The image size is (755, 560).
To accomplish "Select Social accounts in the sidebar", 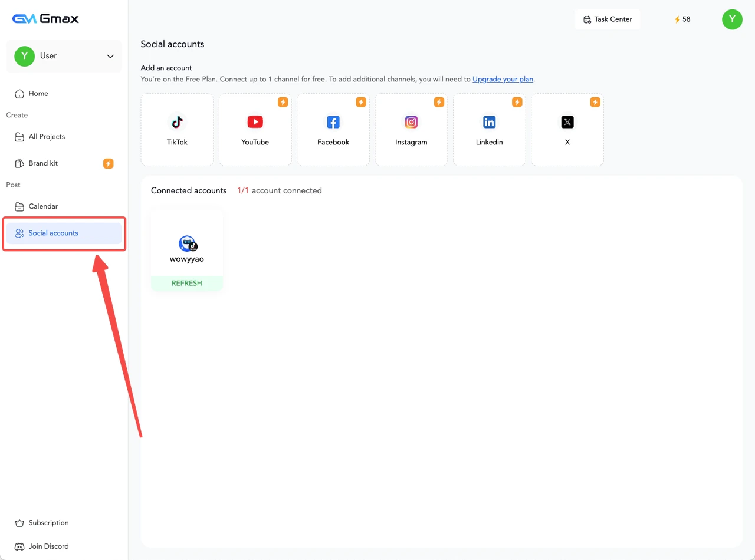I will 64,233.
